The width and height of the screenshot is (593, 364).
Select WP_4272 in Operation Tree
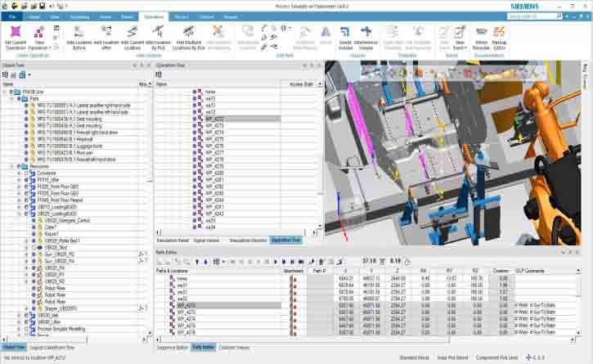[x=214, y=119]
